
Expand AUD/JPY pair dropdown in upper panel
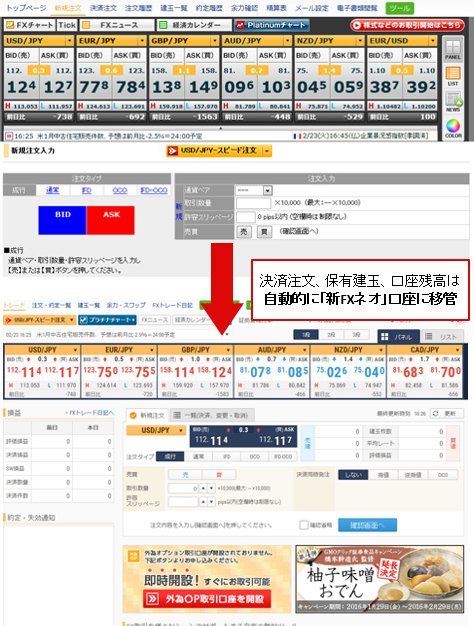point(288,41)
